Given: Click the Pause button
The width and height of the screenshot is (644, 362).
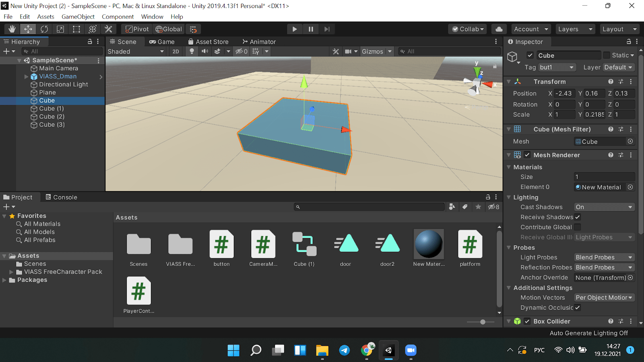Looking at the screenshot, I should [x=311, y=29].
